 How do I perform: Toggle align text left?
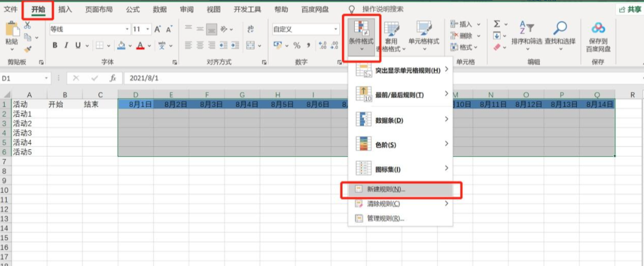tap(188, 45)
